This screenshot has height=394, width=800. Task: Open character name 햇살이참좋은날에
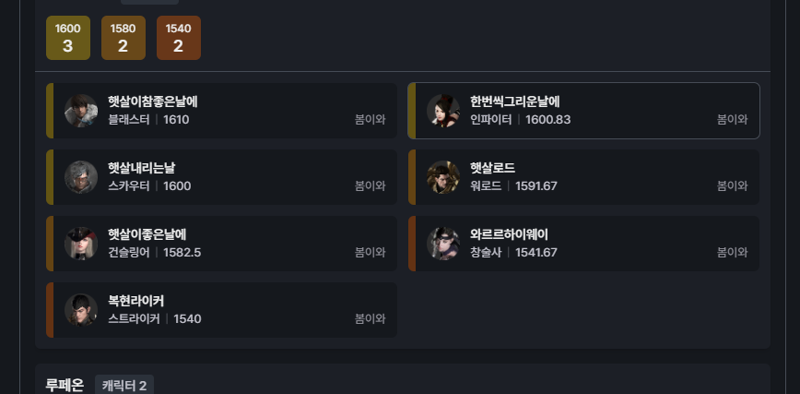(x=153, y=102)
